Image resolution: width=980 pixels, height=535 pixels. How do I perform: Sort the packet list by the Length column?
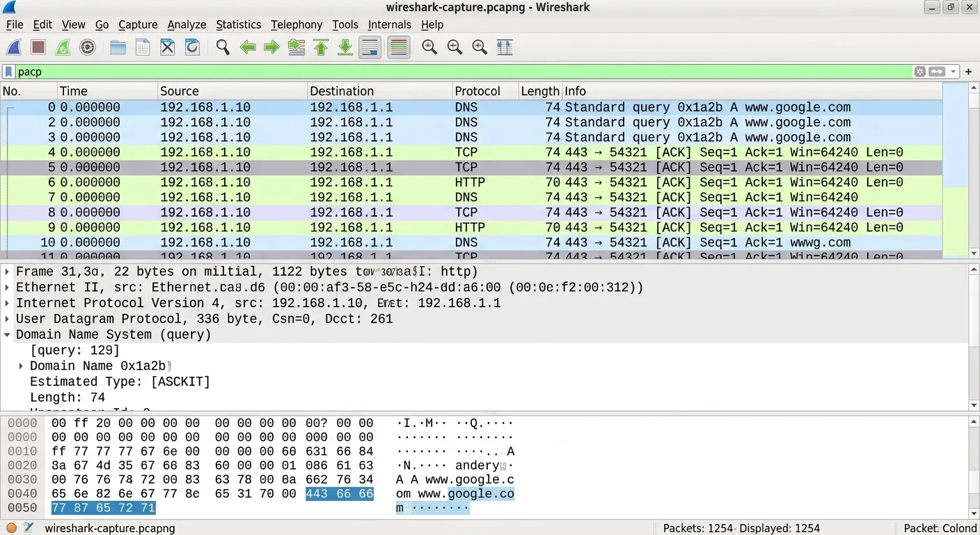click(540, 91)
